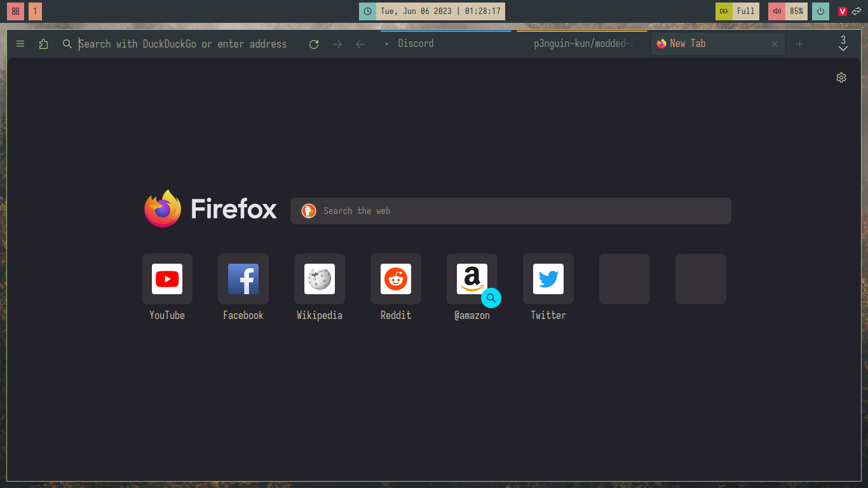Switch to workspace 1 in the panel
Image resolution: width=868 pixels, height=488 pixels.
click(35, 11)
